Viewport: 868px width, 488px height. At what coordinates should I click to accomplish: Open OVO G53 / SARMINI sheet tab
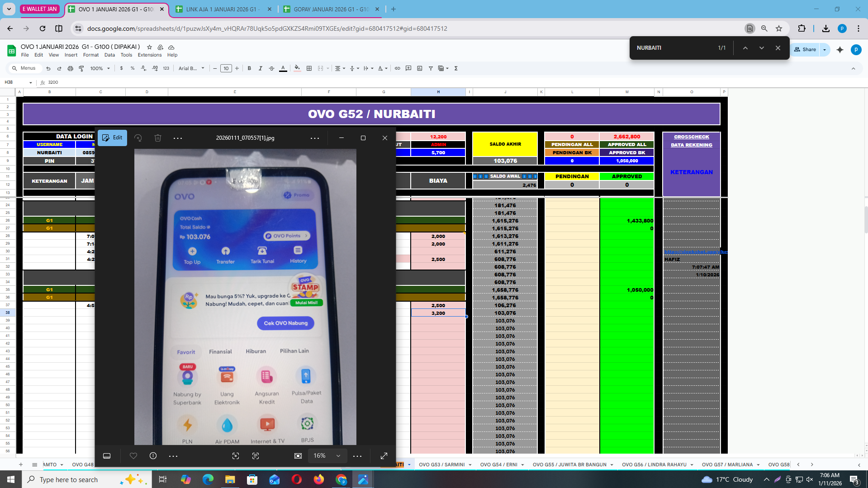pos(442,464)
